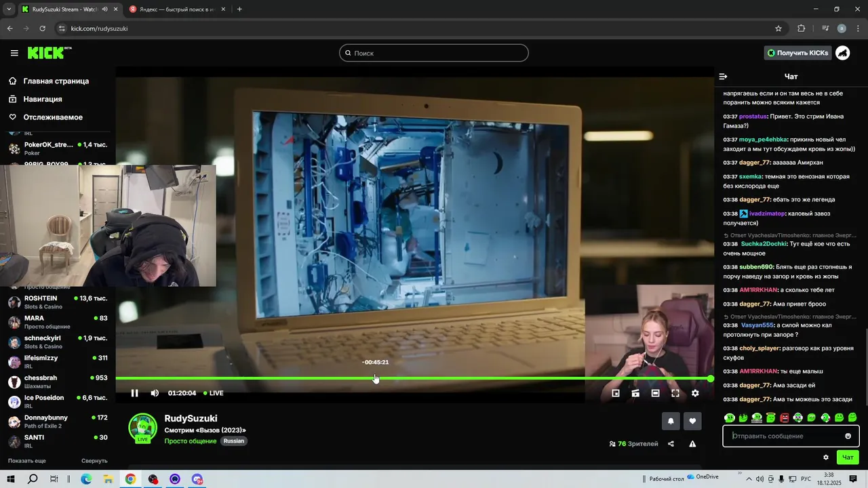The width and height of the screenshot is (868, 488).
Task: Open MARA channel in sidebar
Action: coord(58,322)
